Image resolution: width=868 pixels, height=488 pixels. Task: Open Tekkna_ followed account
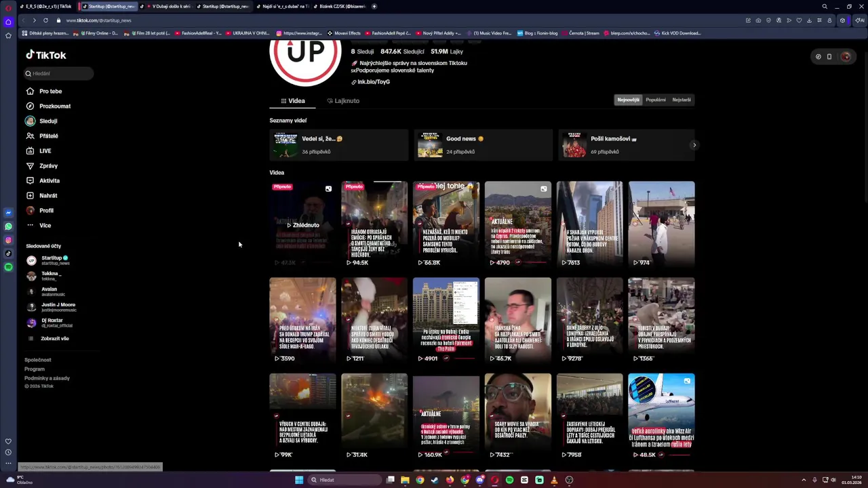(44, 276)
